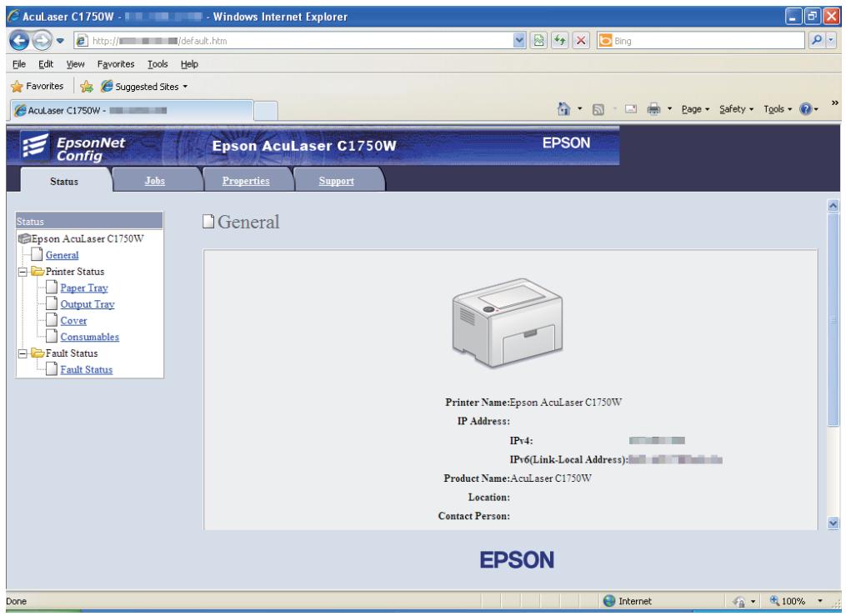This screenshot has height=616, width=846.
Task: Stop loading with the red X icon
Action: (x=581, y=41)
